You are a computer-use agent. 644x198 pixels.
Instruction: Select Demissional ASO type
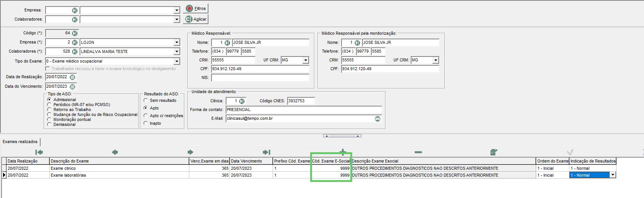[x=49, y=124]
